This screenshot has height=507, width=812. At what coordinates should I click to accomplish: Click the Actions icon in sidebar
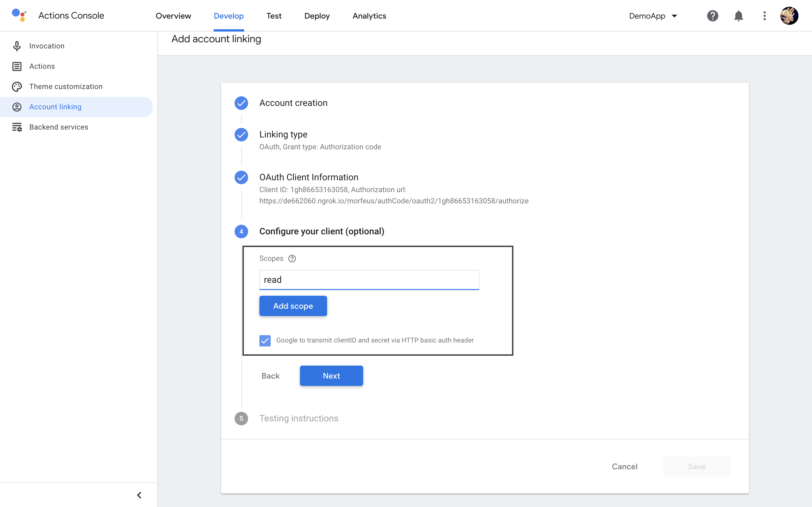[17, 66]
